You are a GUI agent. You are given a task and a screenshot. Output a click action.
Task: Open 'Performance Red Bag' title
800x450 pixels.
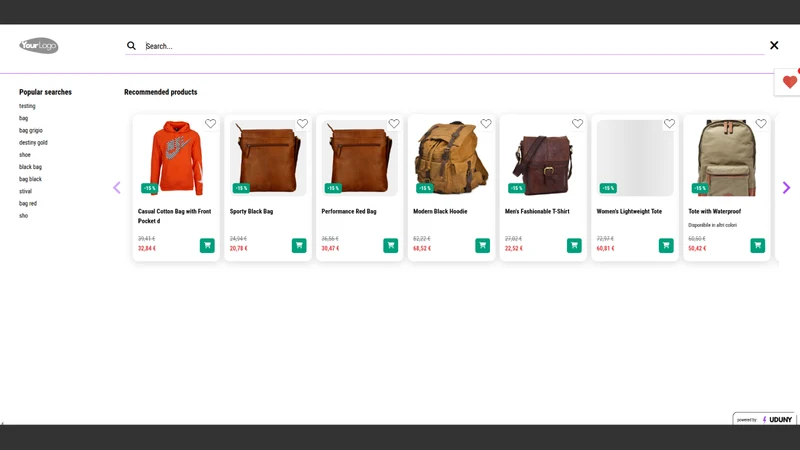[348, 211]
